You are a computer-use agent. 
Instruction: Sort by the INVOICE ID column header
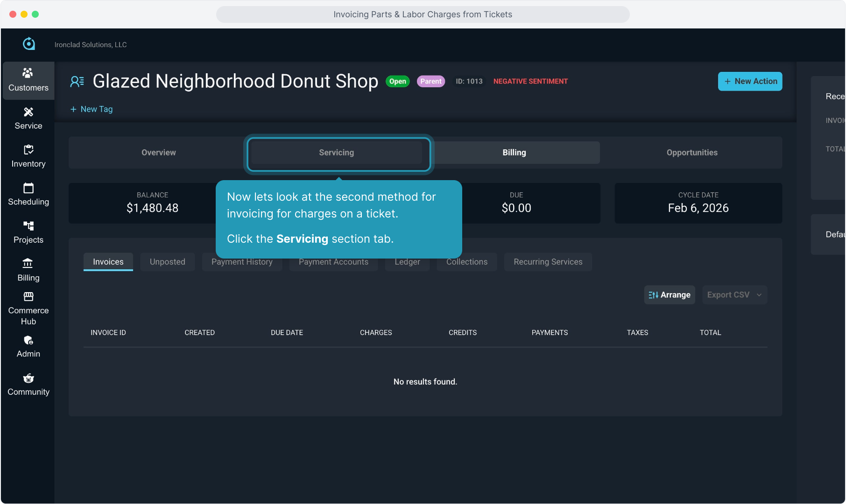108,333
